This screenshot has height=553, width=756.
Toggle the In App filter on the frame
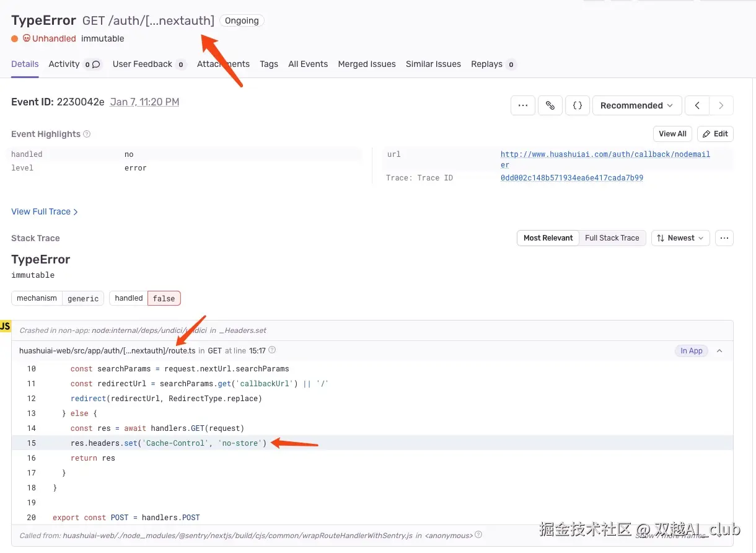coord(691,350)
